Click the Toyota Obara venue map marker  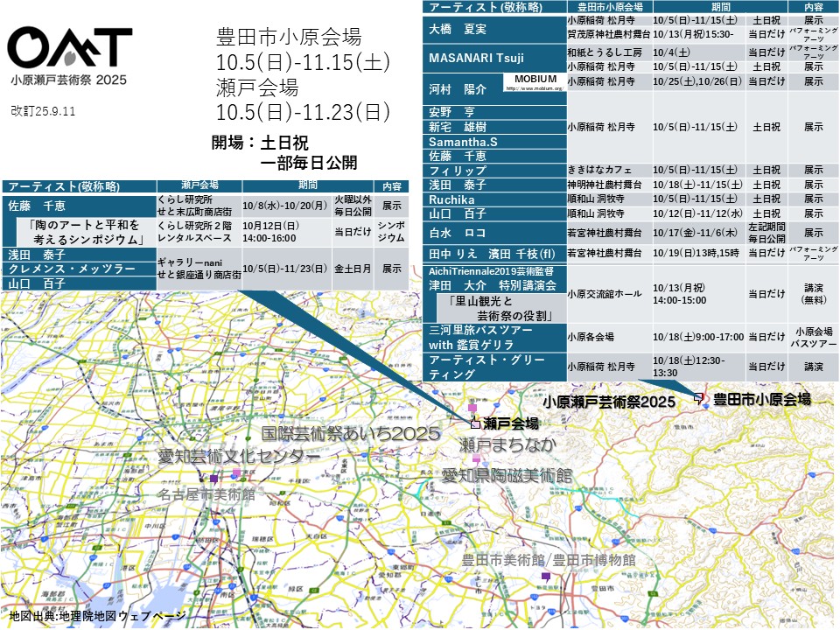tap(699, 397)
